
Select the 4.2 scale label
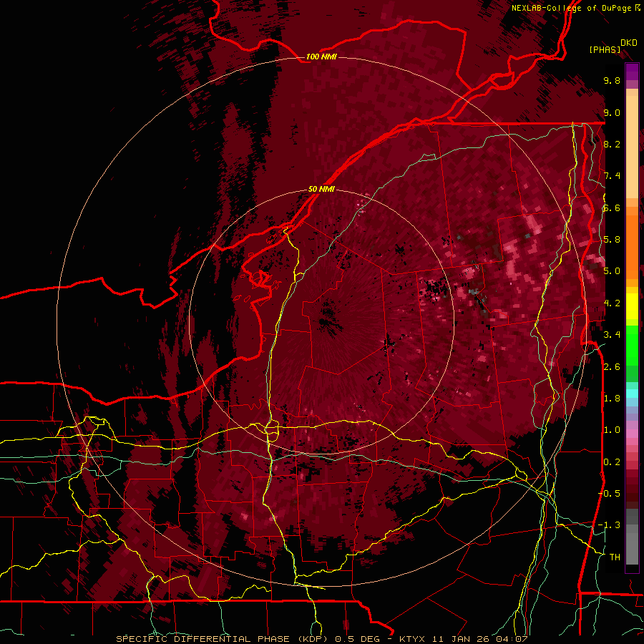pyautogui.click(x=612, y=303)
